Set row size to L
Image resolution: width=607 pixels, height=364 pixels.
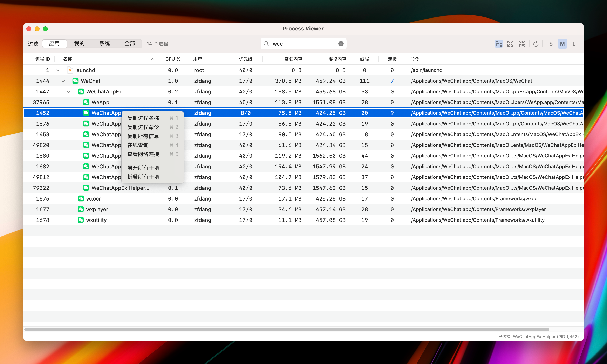coord(574,44)
